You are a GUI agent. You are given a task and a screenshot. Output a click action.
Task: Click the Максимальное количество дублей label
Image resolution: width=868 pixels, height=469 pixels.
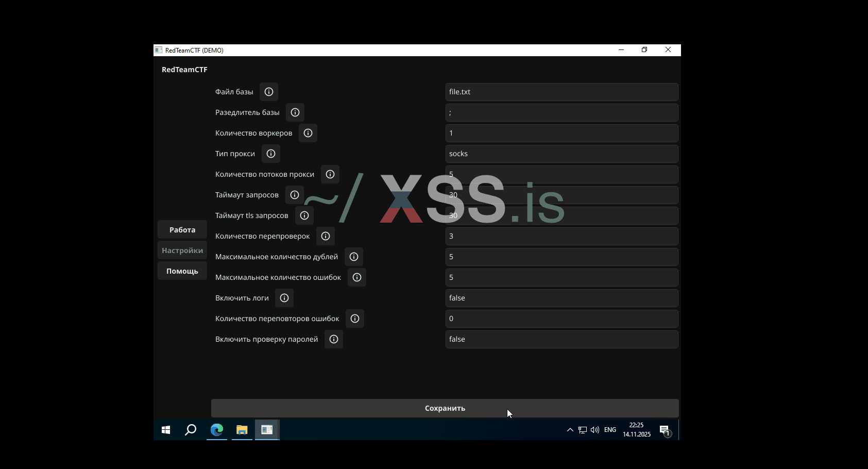pyautogui.click(x=277, y=257)
